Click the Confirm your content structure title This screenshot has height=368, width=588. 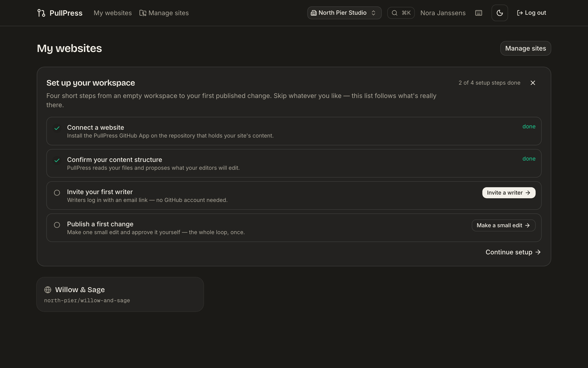[114, 160]
